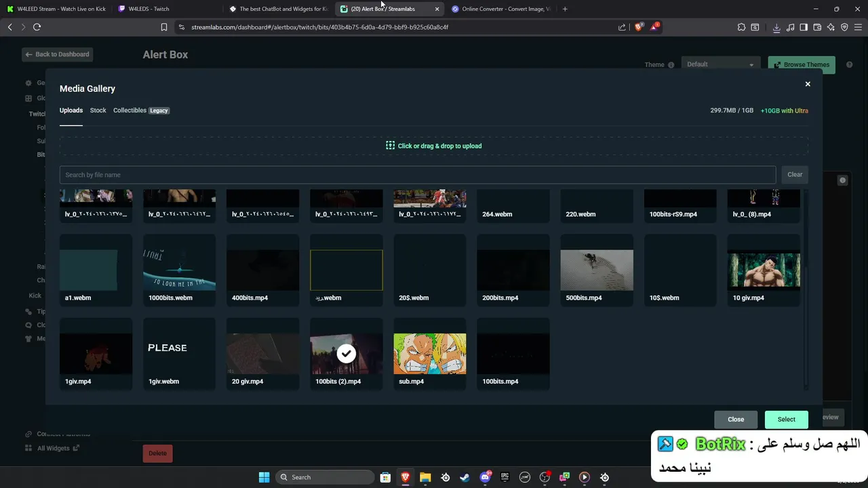Open Brave Shields lion icon
Image resolution: width=868 pixels, height=488 pixels.
pyautogui.click(x=639, y=27)
